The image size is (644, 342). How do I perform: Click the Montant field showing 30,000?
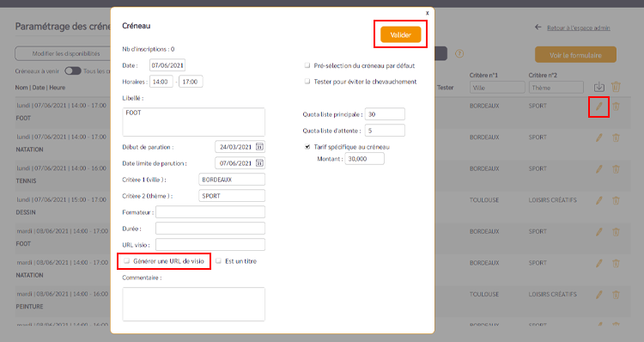point(364,159)
